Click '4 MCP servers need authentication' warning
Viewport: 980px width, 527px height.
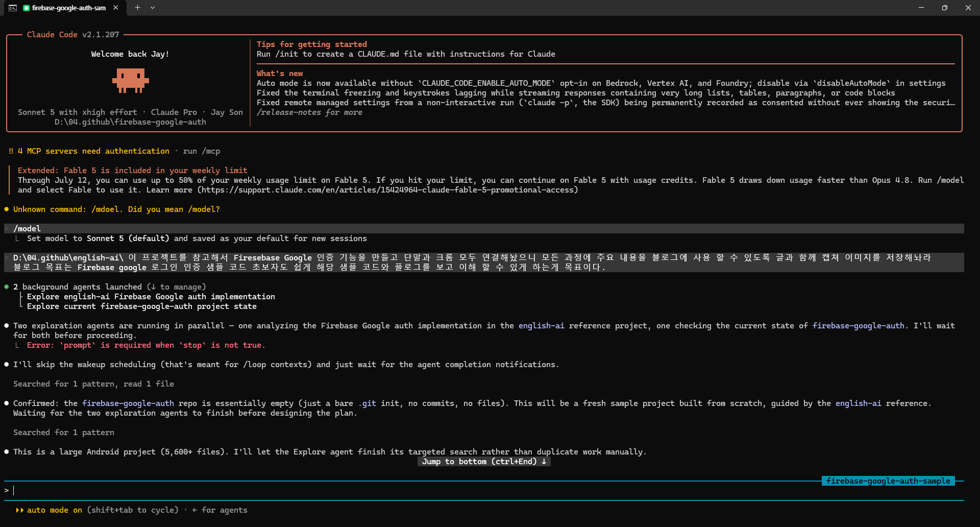tap(93, 151)
